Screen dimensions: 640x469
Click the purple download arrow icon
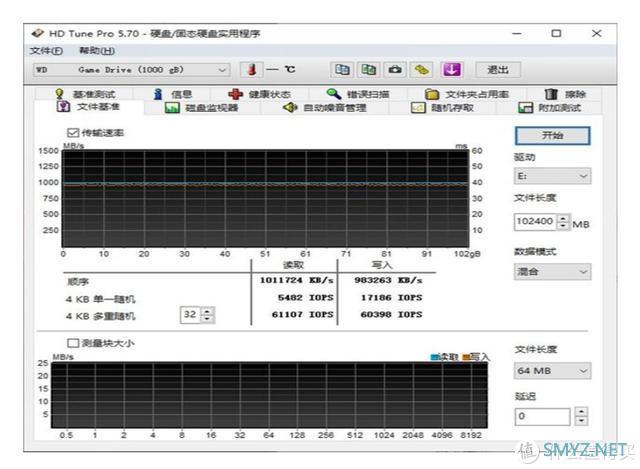[x=451, y=70]
